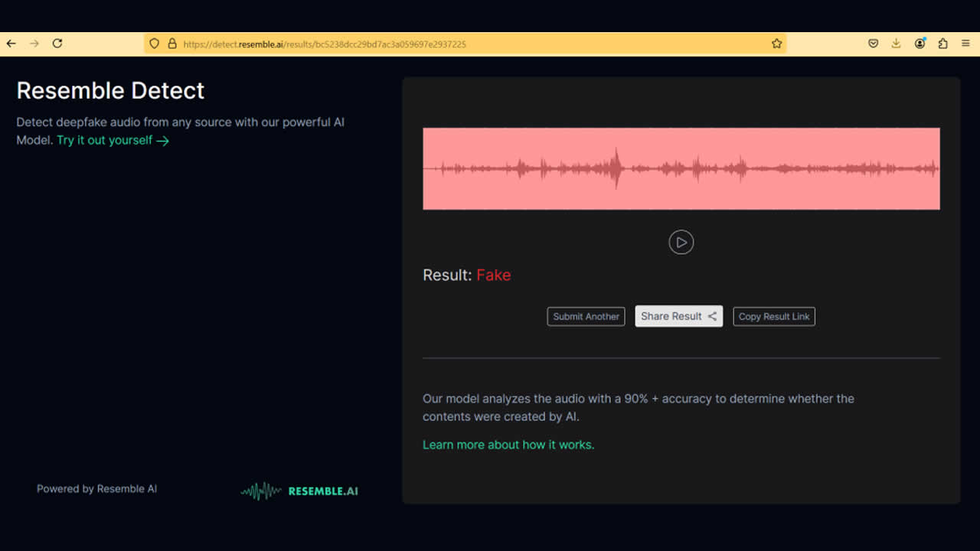Image resolution: width=980 pixels, height=551 pixels.
Task: Open the Firefox account icon
Action: coord(920,44)
